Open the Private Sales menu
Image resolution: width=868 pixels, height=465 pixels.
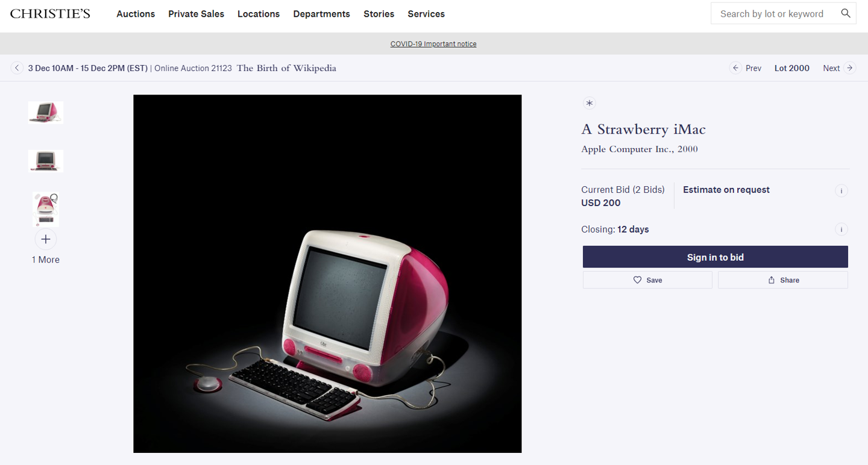click(196, 14)
